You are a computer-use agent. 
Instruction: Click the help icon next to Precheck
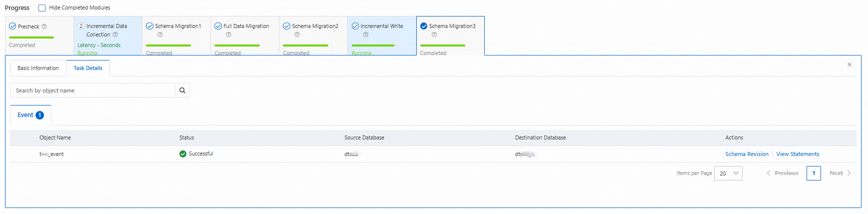pyautogui.click(x=44, y=26)
